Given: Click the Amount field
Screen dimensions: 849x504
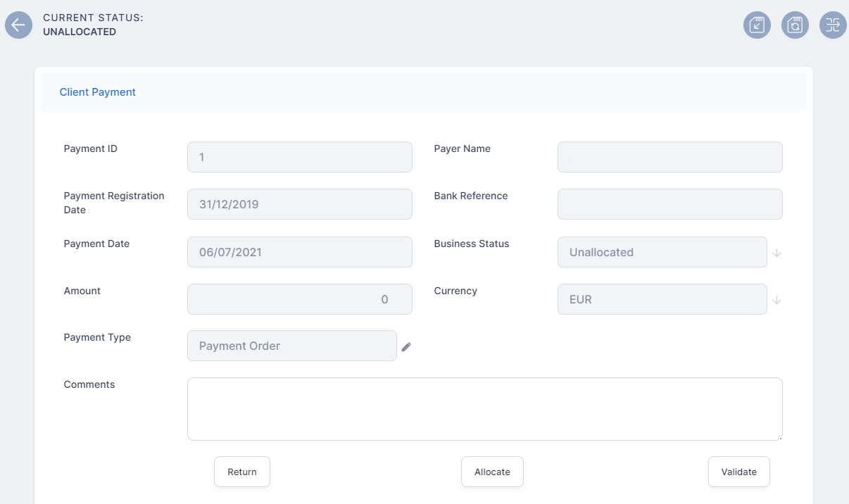Looking at the screenshot, I should (299, 299).
